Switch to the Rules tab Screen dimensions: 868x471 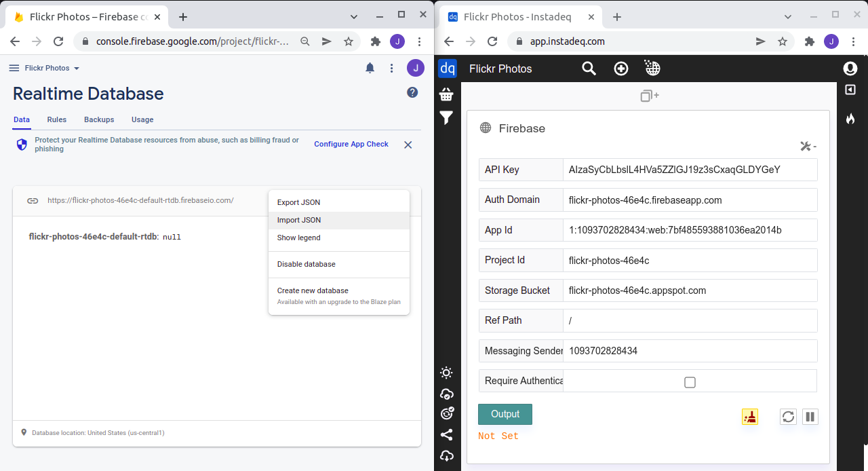pos(57,119)
